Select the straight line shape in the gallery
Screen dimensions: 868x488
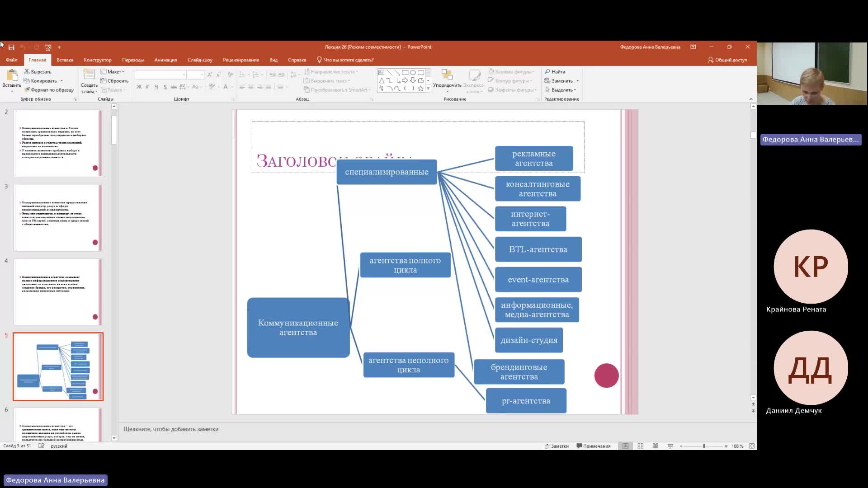[x=389, y=72]
